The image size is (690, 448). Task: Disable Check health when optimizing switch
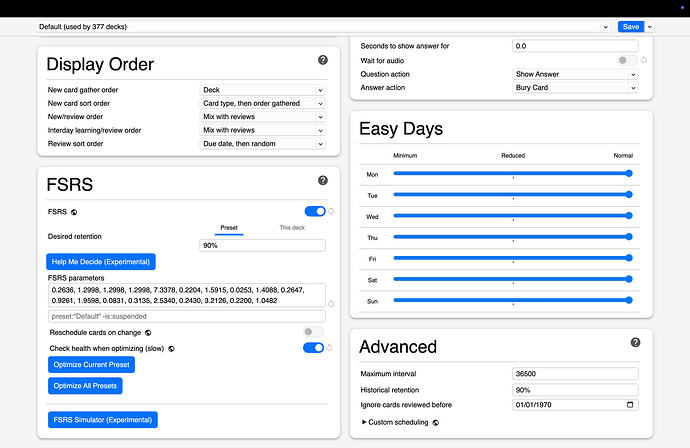tap(313, 348)
